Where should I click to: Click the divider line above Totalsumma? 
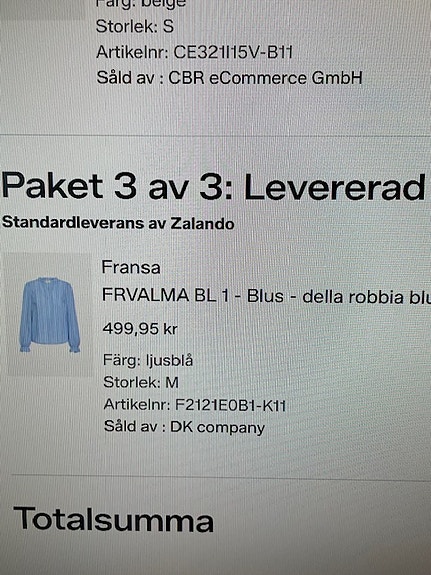point(221,477)
